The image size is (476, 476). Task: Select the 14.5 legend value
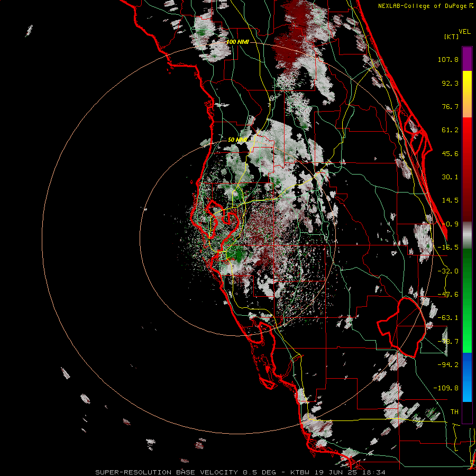point(450,200)
